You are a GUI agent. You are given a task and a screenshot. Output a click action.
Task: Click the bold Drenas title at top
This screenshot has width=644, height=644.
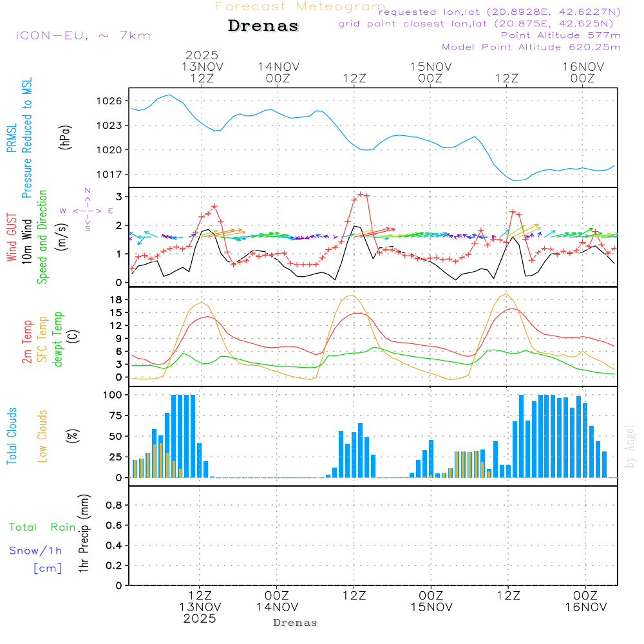(x=263, y=26)
